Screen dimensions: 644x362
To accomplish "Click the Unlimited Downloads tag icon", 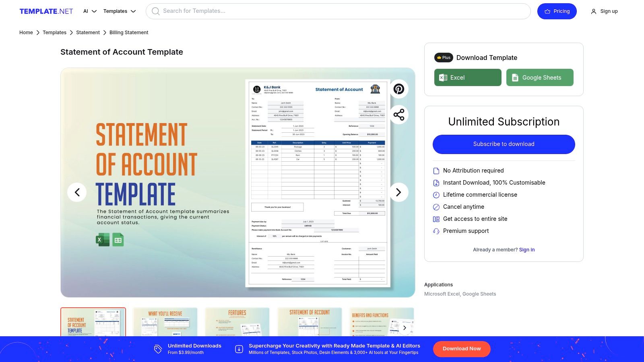I will (x=158, y=349).
